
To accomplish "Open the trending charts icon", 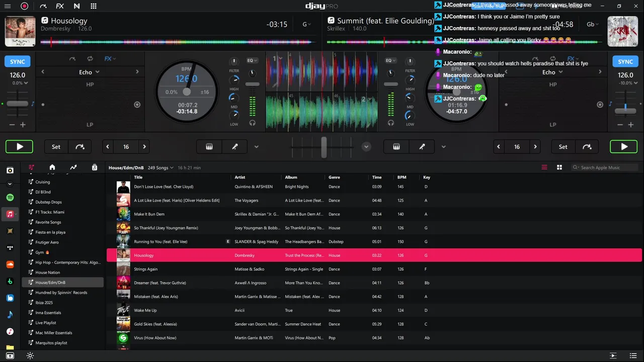I will (73, 167).
